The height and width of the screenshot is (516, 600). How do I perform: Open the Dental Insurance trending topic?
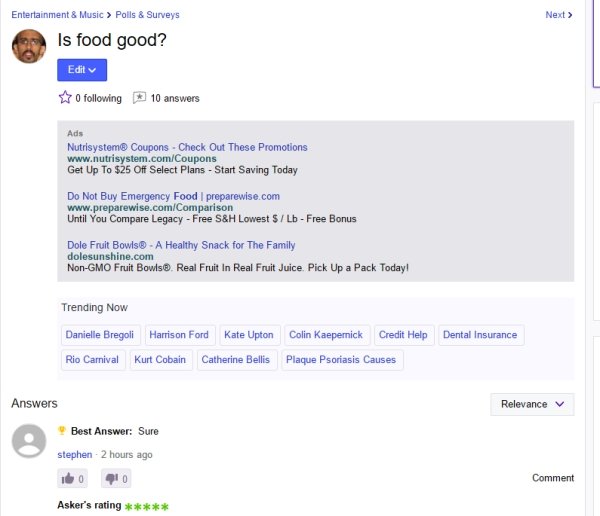coord(480,335)
